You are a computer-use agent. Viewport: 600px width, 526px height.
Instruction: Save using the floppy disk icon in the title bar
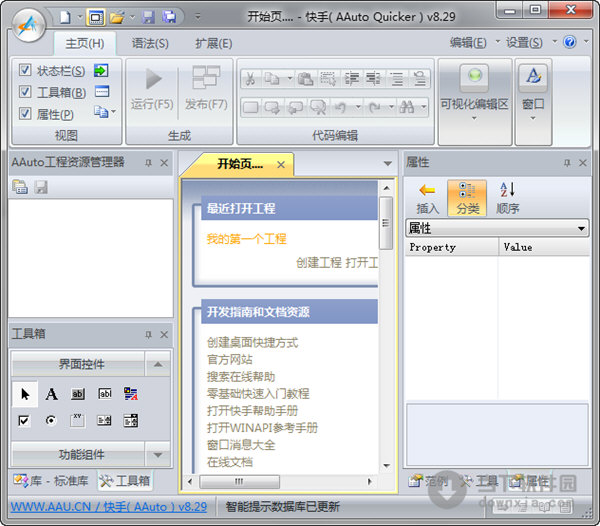[x=148, y=17]
